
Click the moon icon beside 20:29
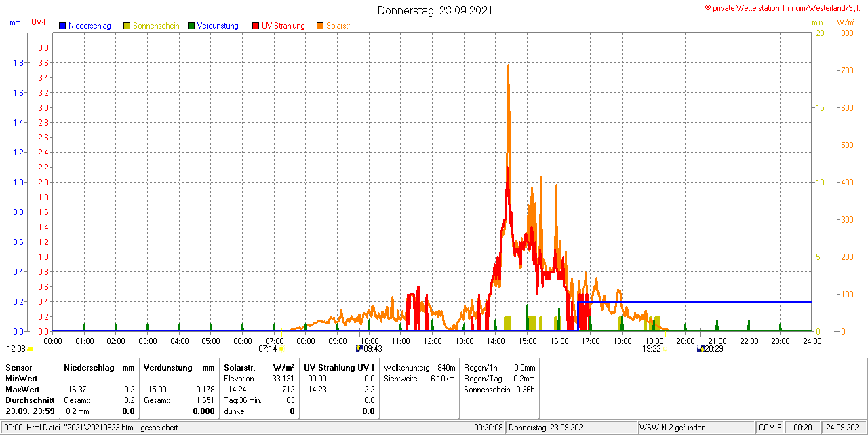click(x=701, y=348)
